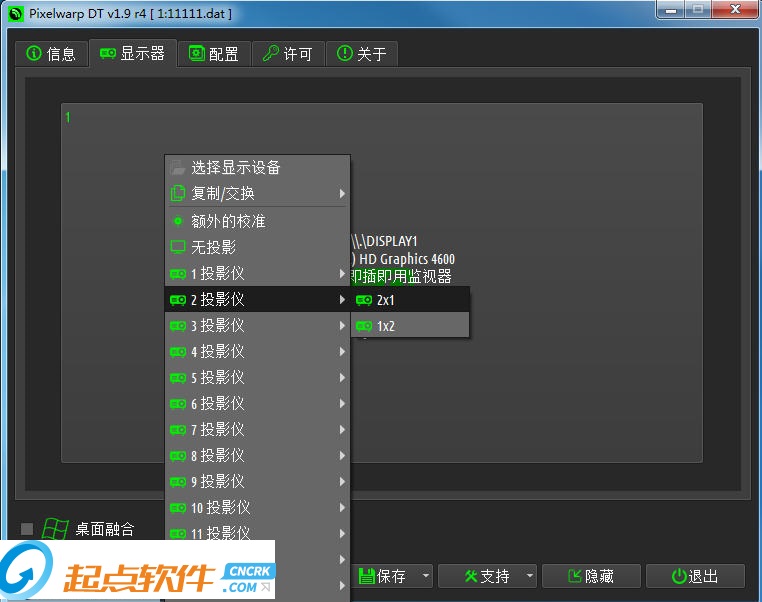The height and width of the screenshot is (602, 762).
Task: Click green dot icon of 额外的校准
Action: pos(178,221)
